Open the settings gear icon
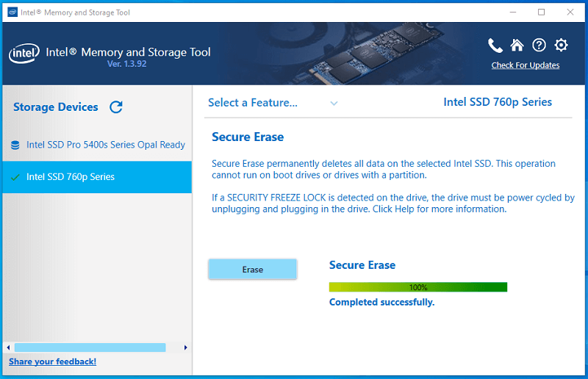The width and height of the screenshot is (588, 379). click(x=561, y=46)
